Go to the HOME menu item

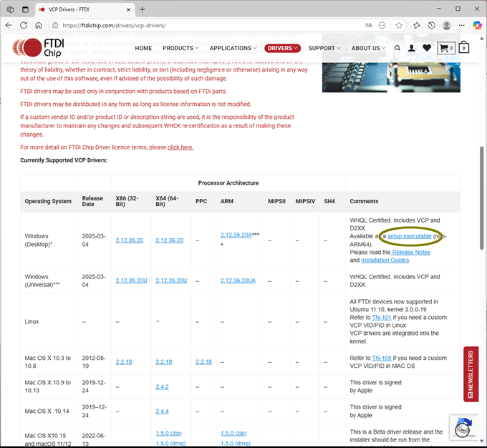(x=143, y=48)
